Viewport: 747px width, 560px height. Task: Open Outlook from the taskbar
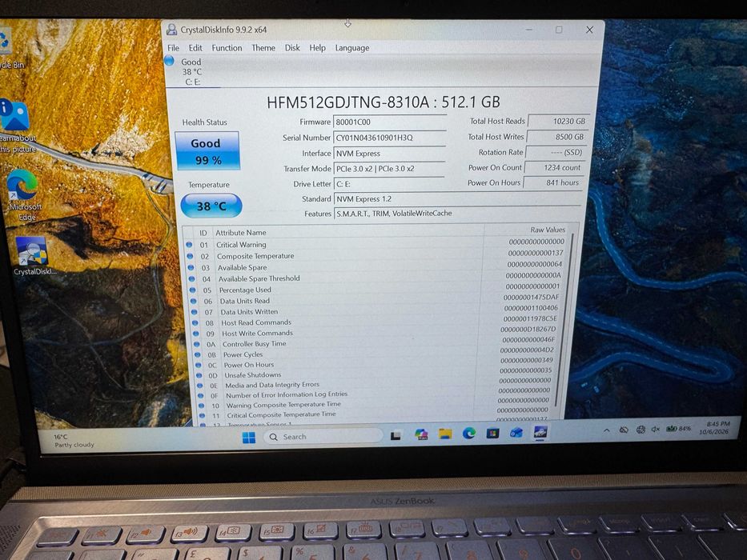tap(516, 432)
